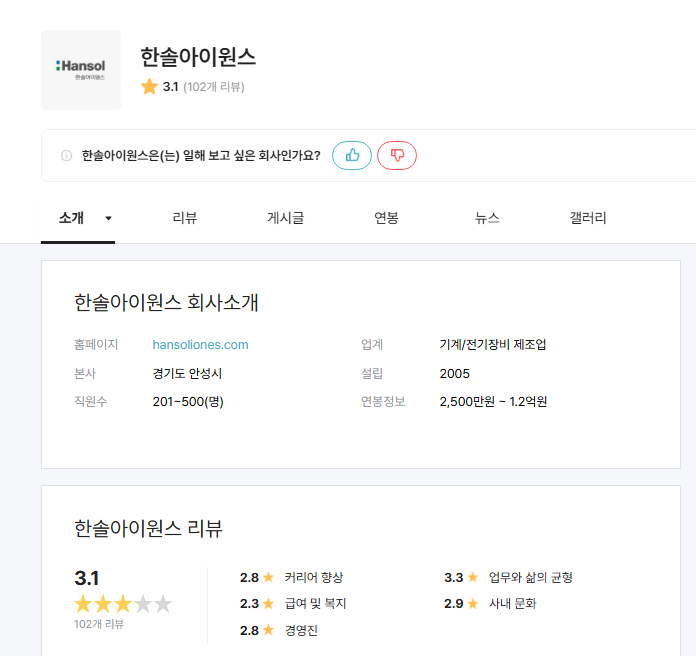
Task: Click the 2,500만원 ~ 1.2억원 salary range
Action: pos(493,402)
